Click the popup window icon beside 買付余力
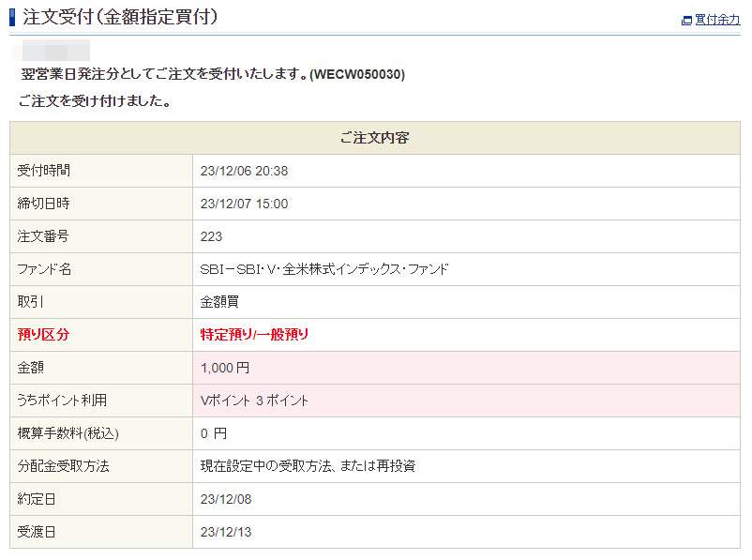The width and height of the screenshot is (752, 560). tap(686, 20)
